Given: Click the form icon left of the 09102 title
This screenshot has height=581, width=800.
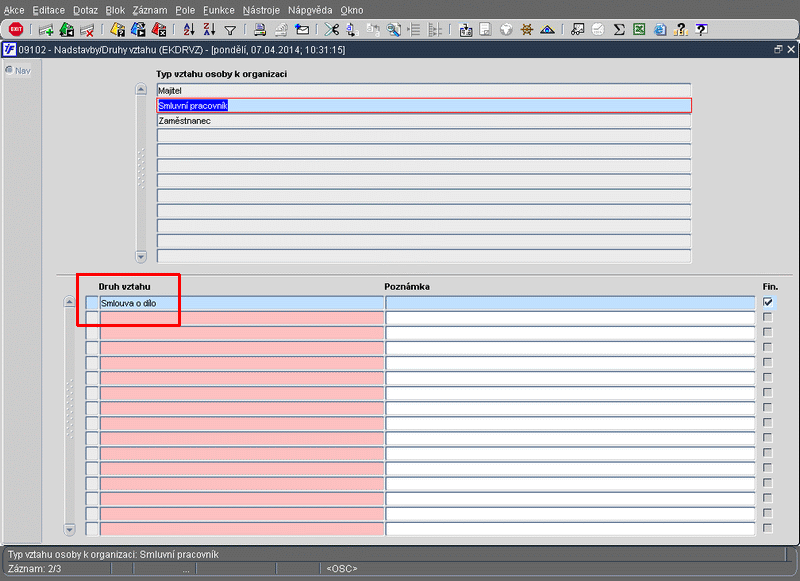Looking at the screenshot, I should [x=9, y=49].
